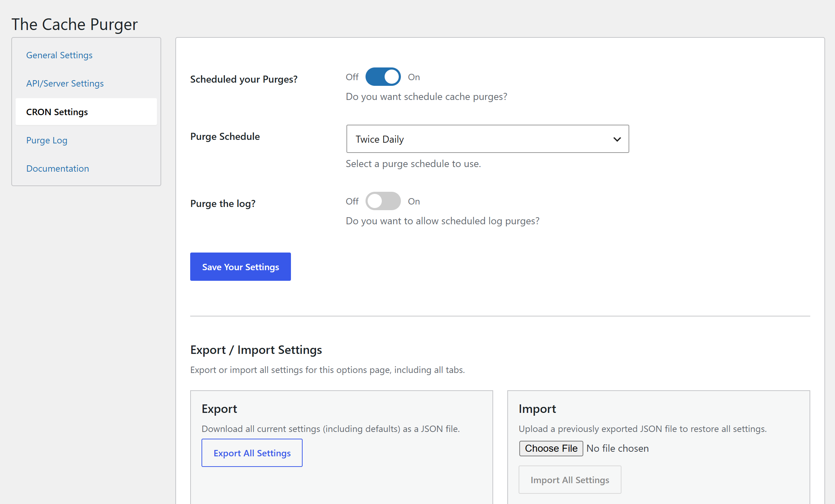
Task: Enable the Purge the log toggle
Action: pos(383,201)
